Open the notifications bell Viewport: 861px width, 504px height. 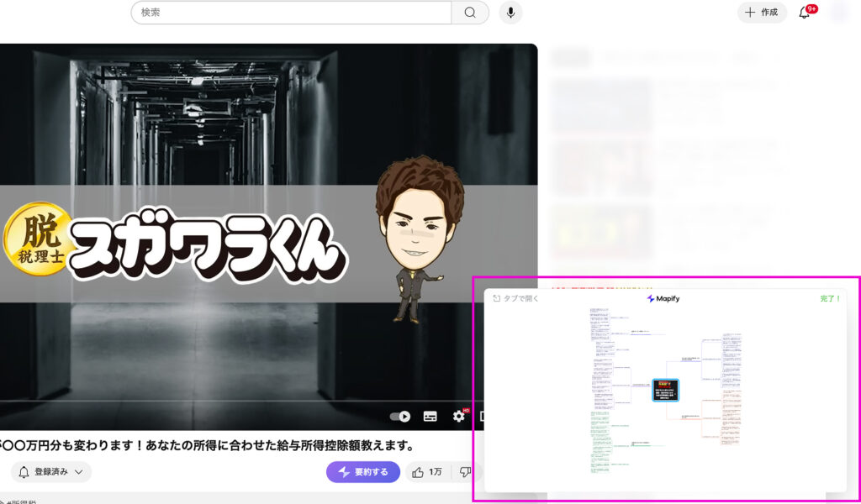[x=805, y=13]
